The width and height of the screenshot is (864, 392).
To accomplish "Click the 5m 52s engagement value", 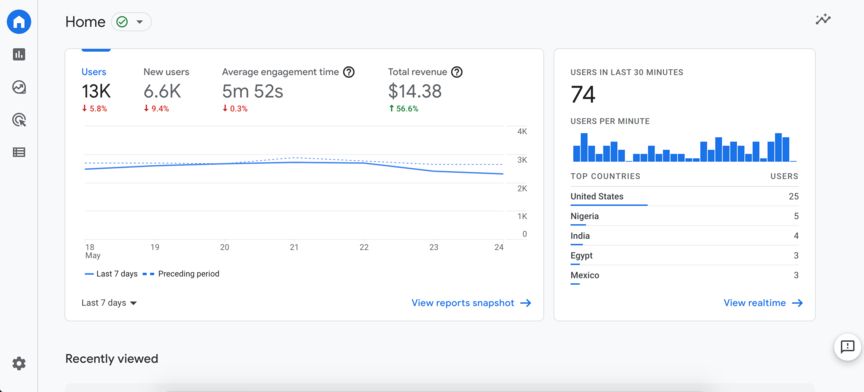I will point(252,91).
